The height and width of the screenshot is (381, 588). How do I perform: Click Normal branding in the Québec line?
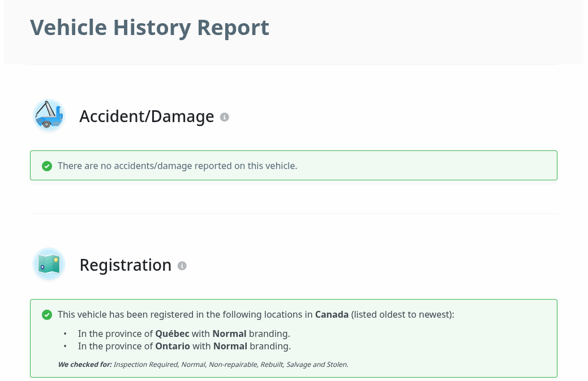230,334
